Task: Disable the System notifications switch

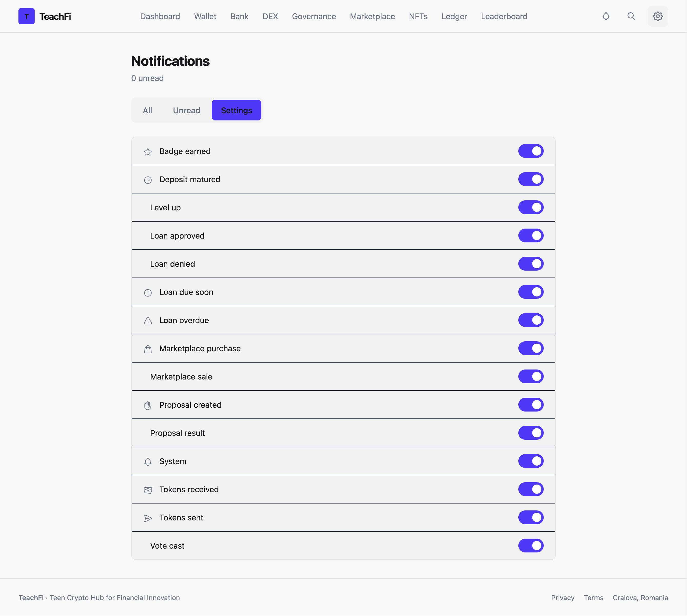Action: (x=531, y=461)
